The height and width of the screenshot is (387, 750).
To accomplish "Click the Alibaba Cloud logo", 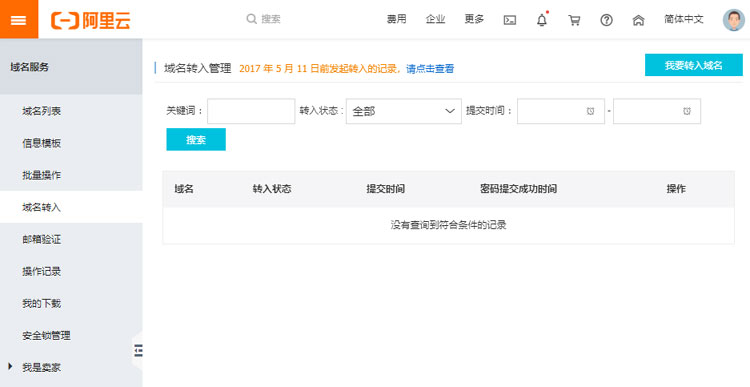I will click(90, 20).
